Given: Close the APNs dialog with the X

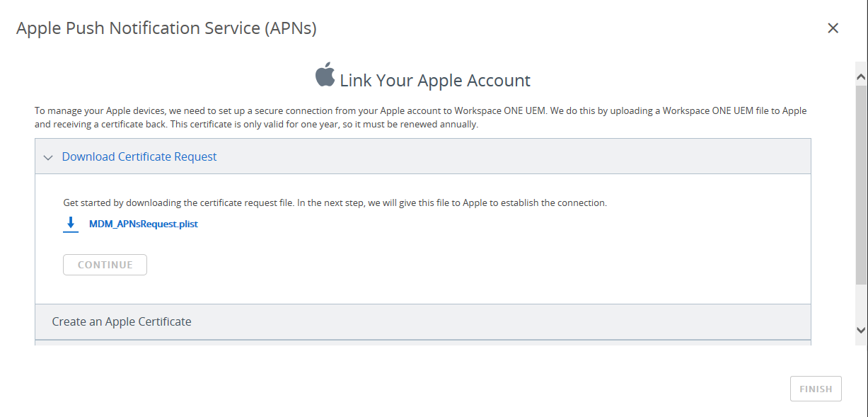Looking at the screenshot, I should tap(833, 28).
